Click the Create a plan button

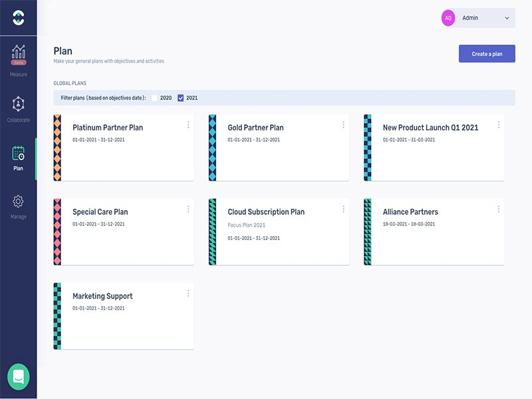[487, 54]
